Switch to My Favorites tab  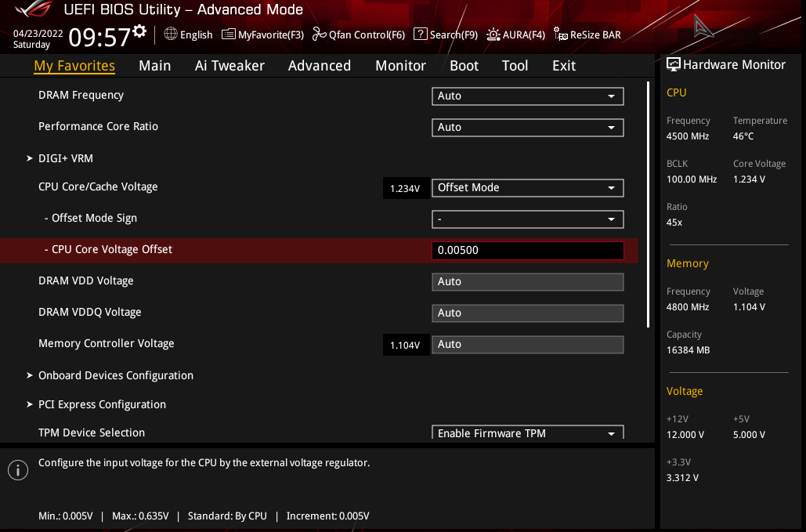(x=74, y=66)
